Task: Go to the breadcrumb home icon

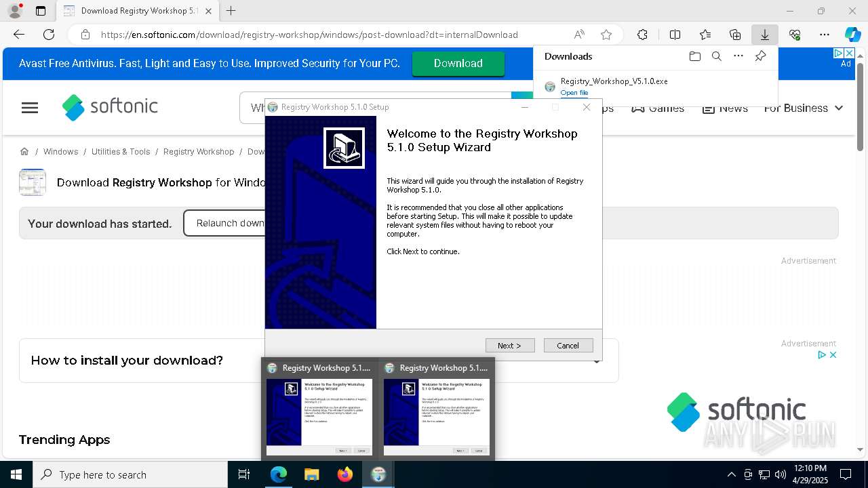Action: [x=24, y=151]
